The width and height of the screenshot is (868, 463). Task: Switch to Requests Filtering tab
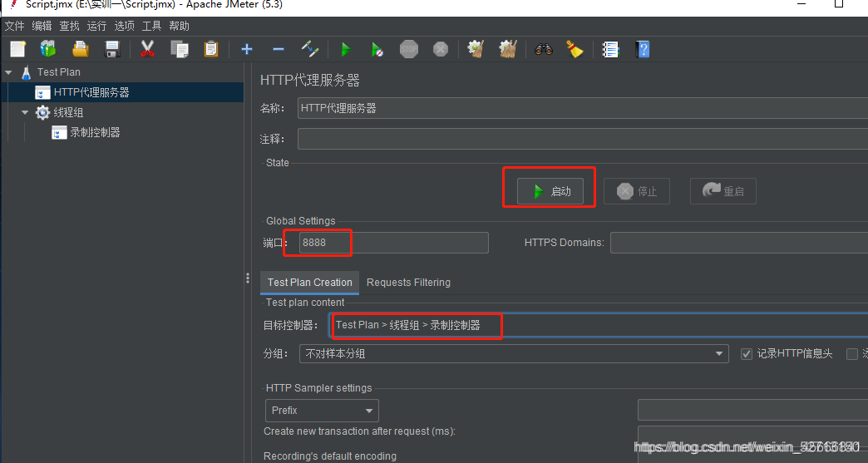[x=408, y=283]
